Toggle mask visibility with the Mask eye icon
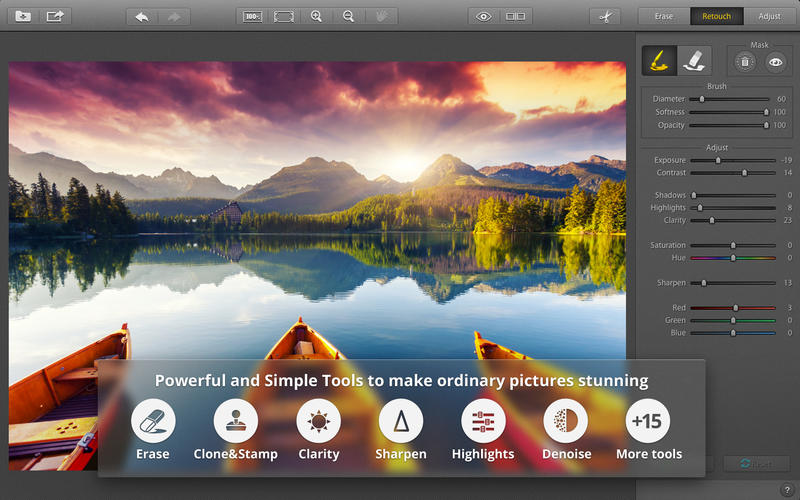Image resolution: width=800 pixels, height=500 pixels. (776, 62)
